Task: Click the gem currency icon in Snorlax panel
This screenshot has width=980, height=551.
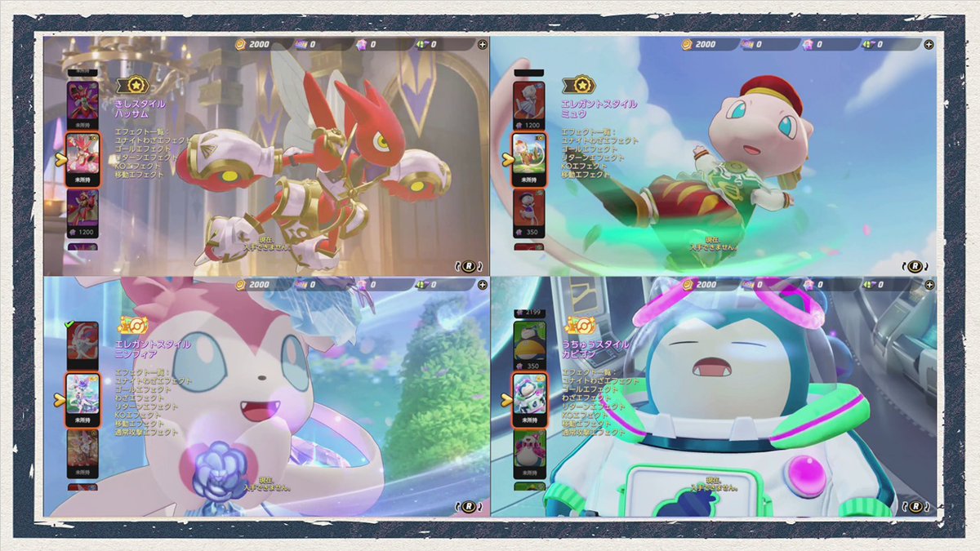Action: click(809, 284)
